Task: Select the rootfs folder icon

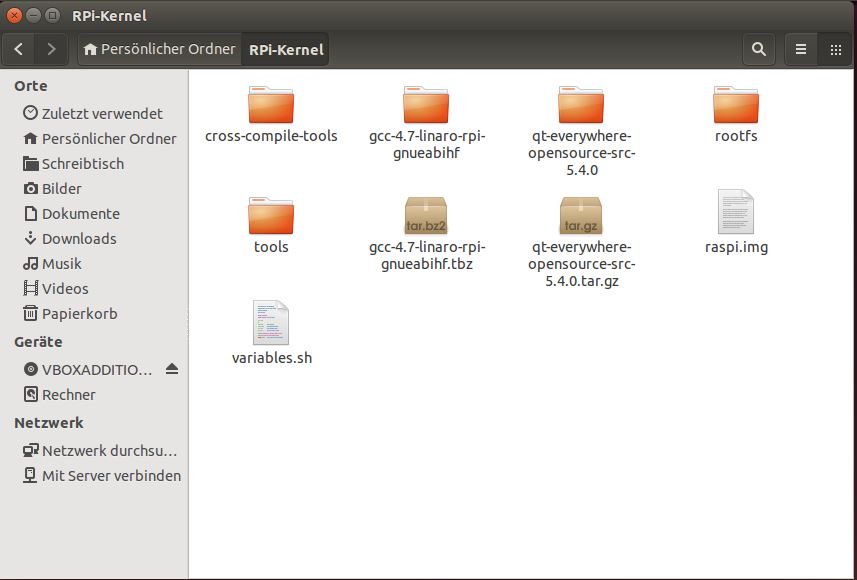Action: [736, 104]
